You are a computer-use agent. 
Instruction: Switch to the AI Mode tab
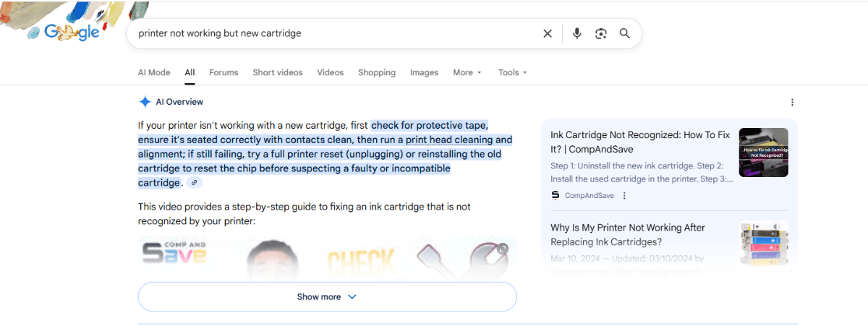coord(154,72)
